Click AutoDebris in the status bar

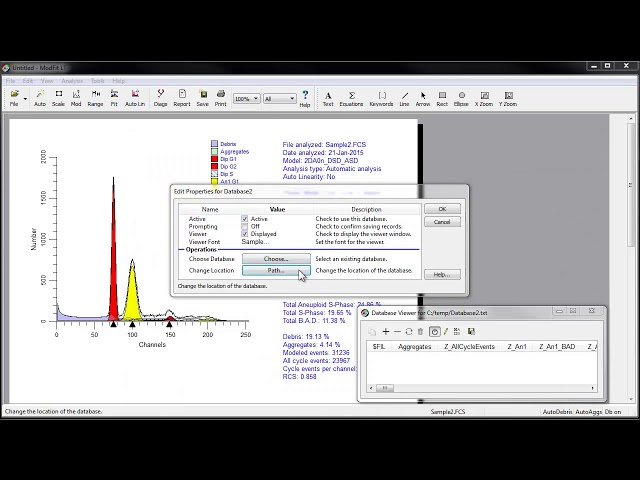(558, 412)
